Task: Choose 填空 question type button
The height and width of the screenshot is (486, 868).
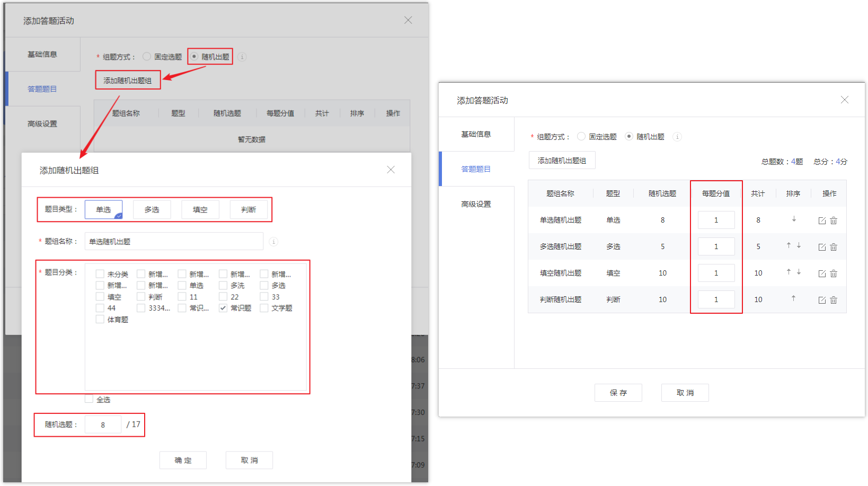Action: [200, 209]
